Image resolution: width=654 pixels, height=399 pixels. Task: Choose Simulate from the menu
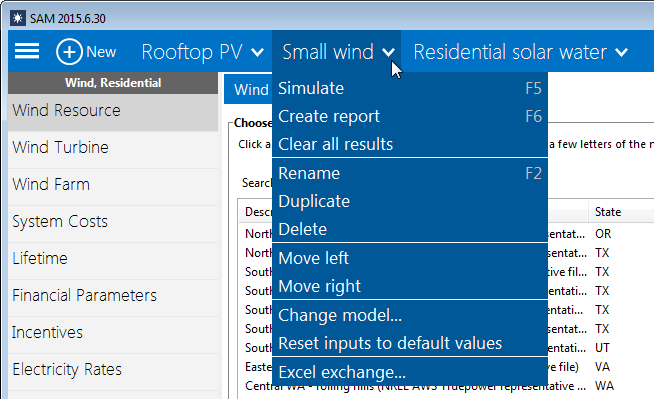coord(410,88)
